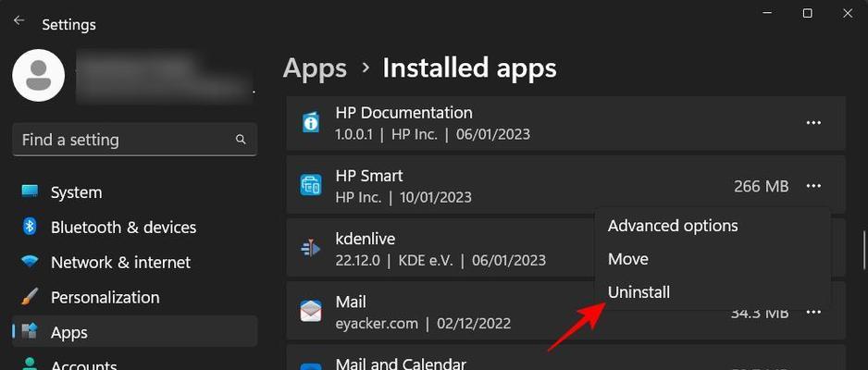This screenshot has height=370, width=868.
Task: Click the kdenlive app icon
Action: (x=311, y=248)
